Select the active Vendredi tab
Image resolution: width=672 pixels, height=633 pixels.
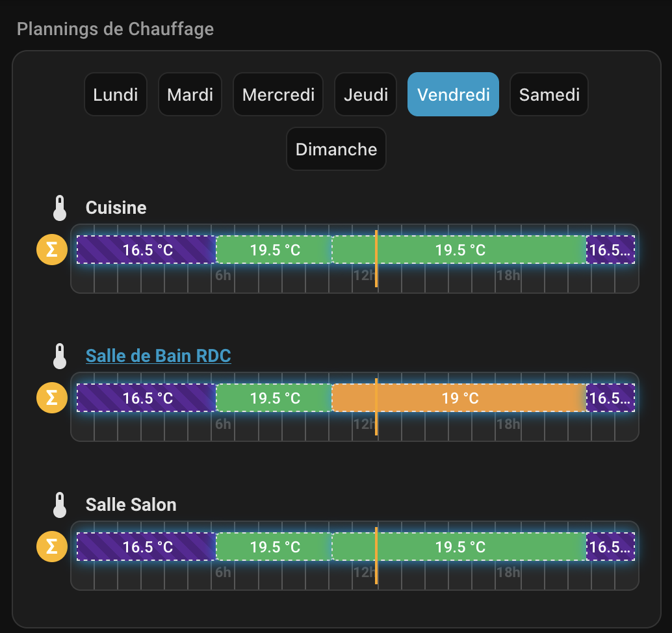click(454, 95)
